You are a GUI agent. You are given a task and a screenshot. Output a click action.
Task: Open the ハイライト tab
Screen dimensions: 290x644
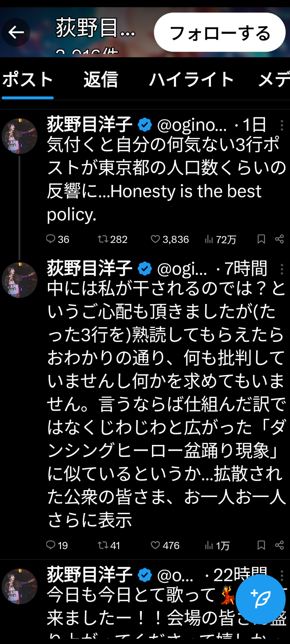(191, 80)
